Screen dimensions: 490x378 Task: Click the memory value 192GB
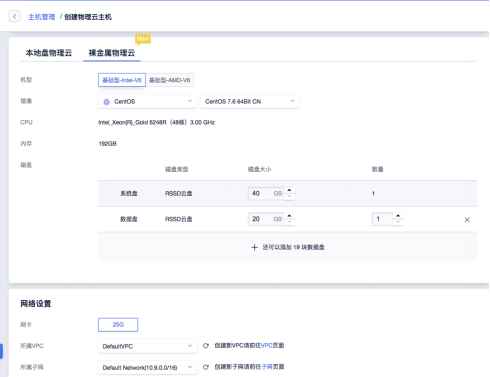(x=107, y=144)
